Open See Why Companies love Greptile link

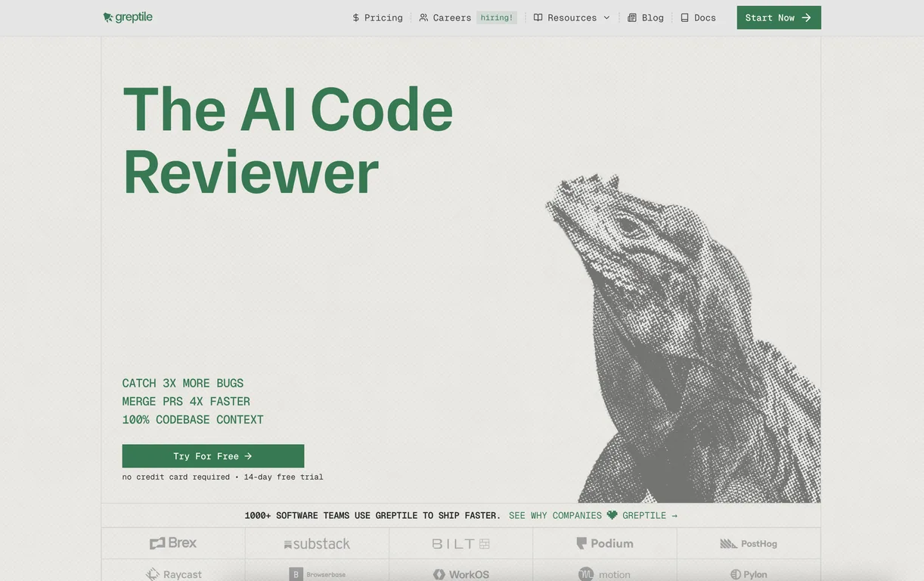point(593,515)
